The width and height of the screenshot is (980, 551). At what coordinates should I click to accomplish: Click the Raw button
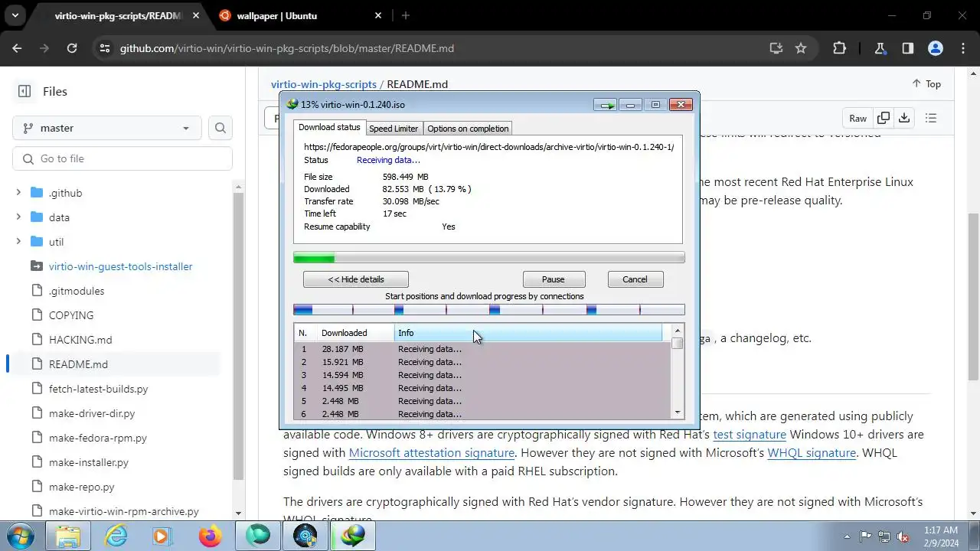pos(857,118)
